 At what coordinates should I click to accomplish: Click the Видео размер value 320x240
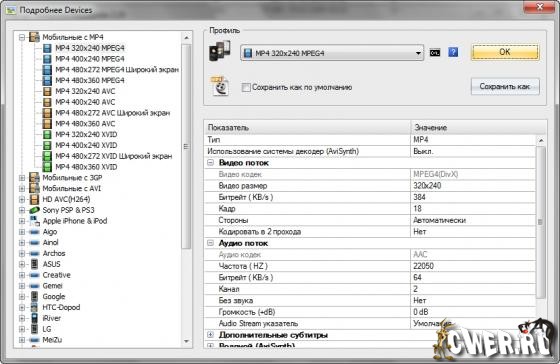pos(473,186)
